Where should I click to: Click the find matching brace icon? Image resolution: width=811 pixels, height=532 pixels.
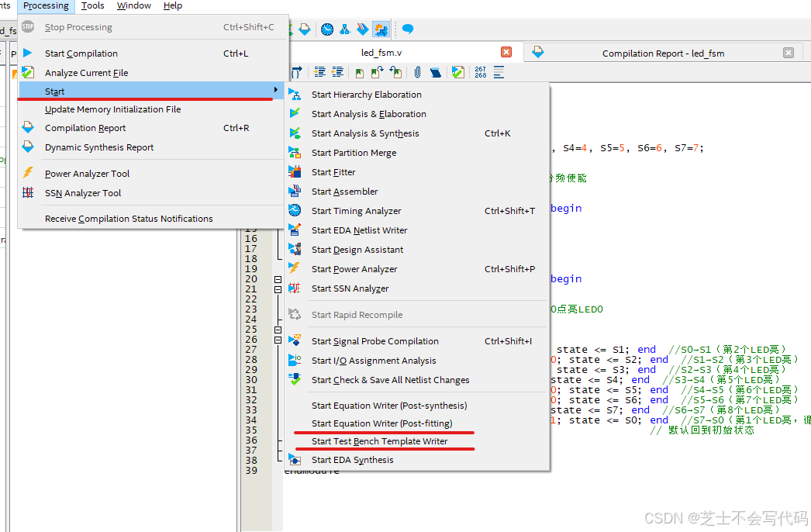(x=296, y=72)
